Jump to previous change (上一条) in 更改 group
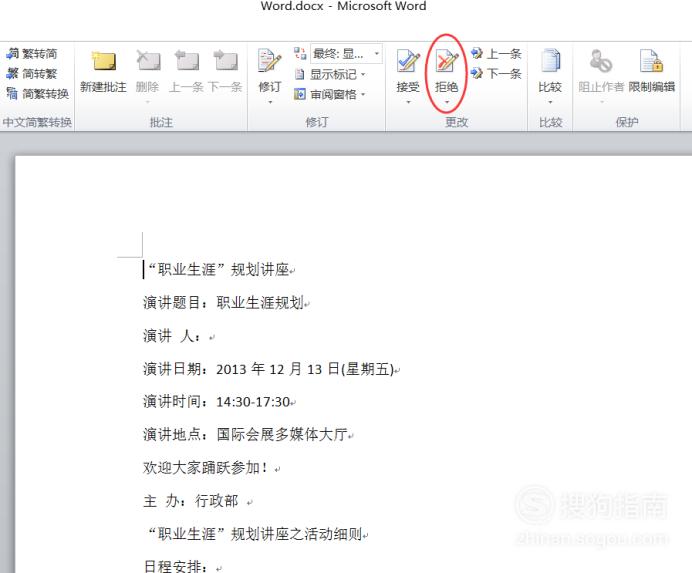 click(x=477, y=53)
